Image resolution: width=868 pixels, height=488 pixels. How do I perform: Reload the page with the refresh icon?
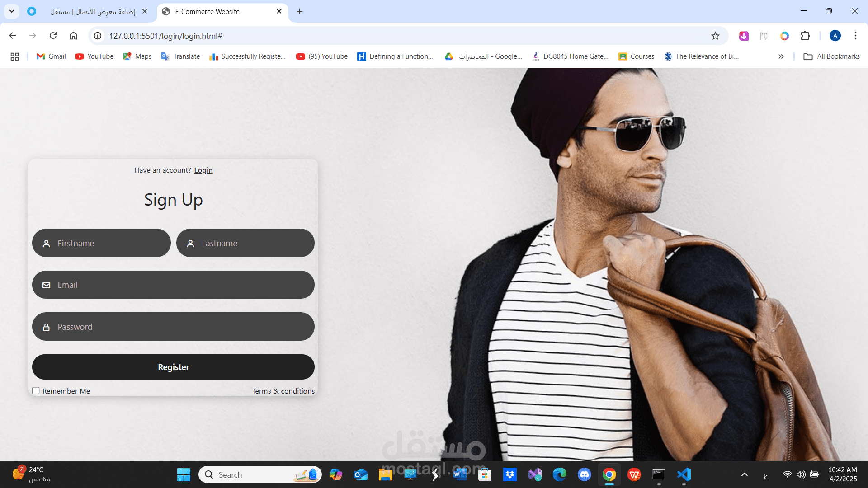point(53,36)
